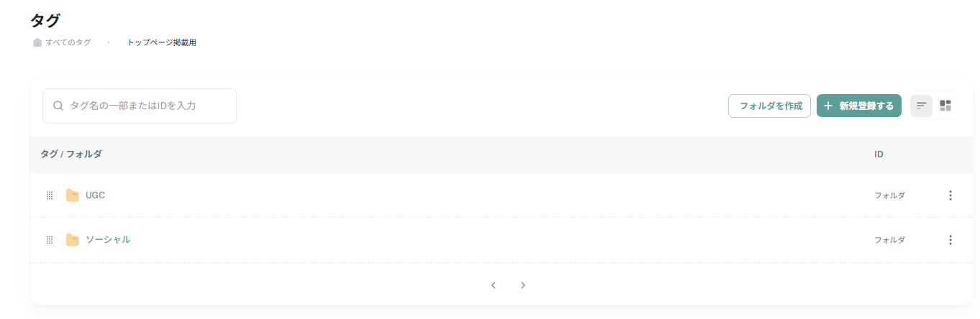This screenshot has height=319, width=980.
Task: Click the drag handle beside ソーシャル
Action: (x=50, y=240)
